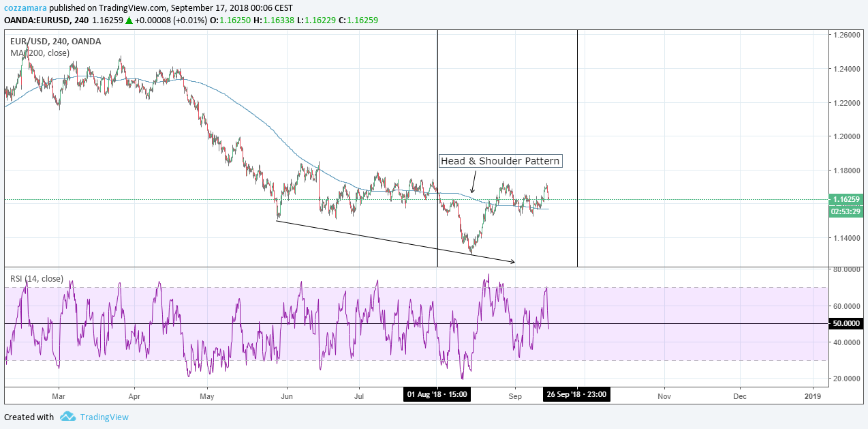Click the published on TradingView.com date text
The height and width of the screenshot is (429, 868).
point(172,8)
